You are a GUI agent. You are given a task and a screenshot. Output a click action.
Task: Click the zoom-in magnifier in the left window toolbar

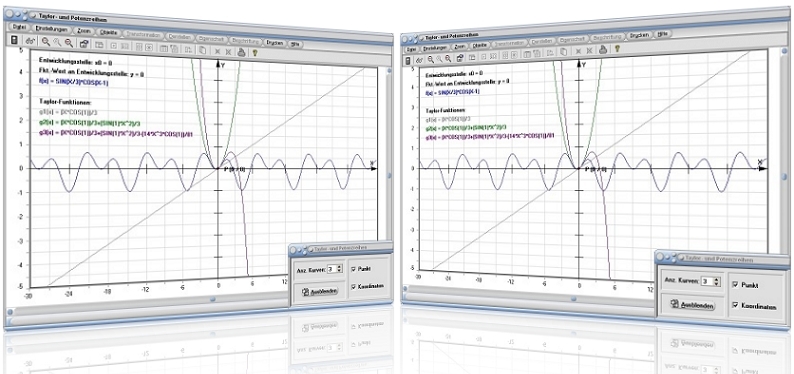pyautogui.click(x=46, y=42)
